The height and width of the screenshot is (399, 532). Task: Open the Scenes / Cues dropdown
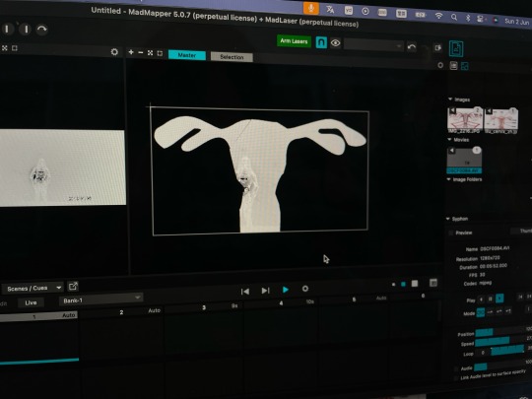coord(33,288)
